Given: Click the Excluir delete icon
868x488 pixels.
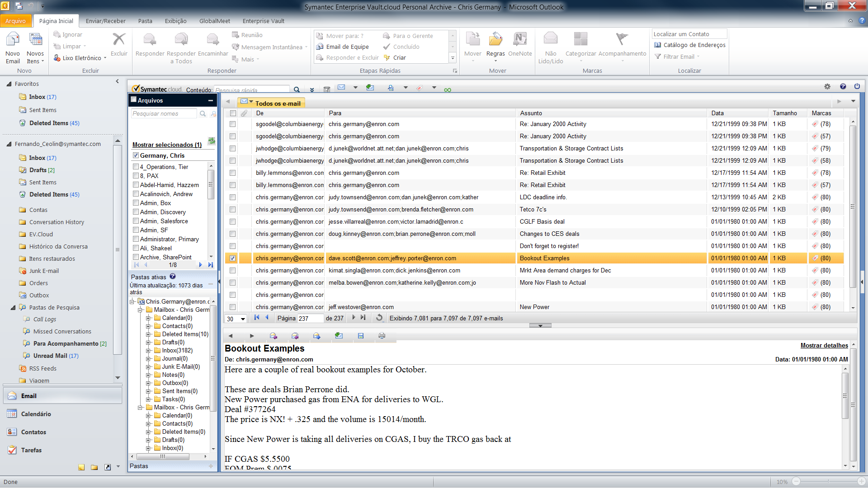Looking at the screenshot, I should point(119,39).
